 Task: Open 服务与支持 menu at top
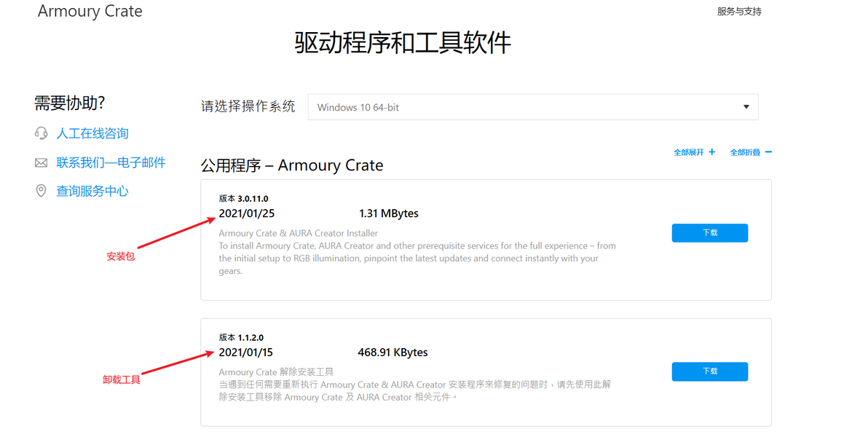[739, 12]
